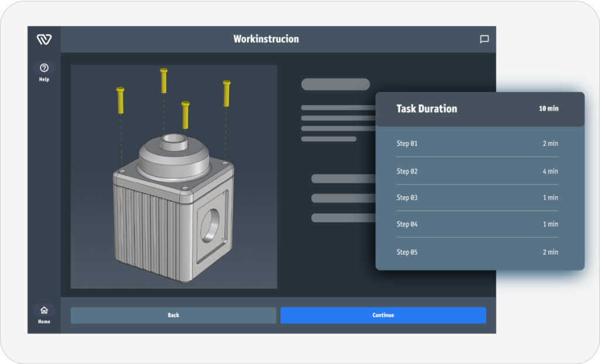Click the Continue button

tap(383, 315)
